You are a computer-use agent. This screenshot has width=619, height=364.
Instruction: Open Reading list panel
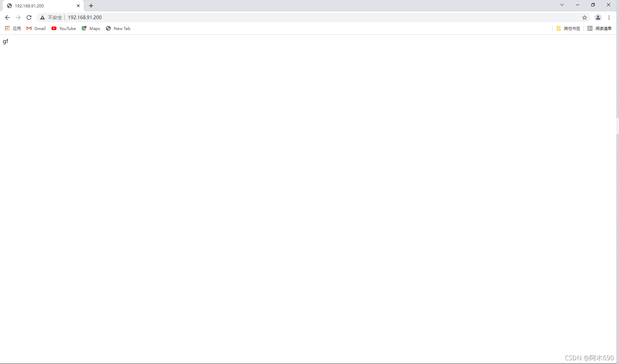[599, 28]
